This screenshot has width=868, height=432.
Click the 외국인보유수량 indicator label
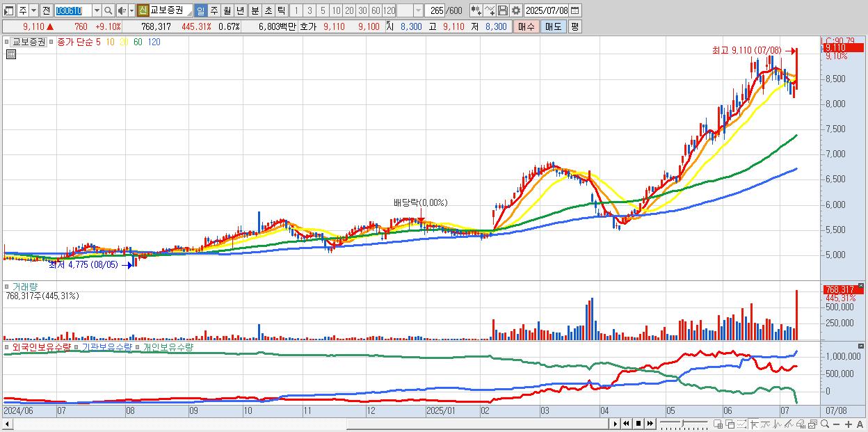pos(40,346)
